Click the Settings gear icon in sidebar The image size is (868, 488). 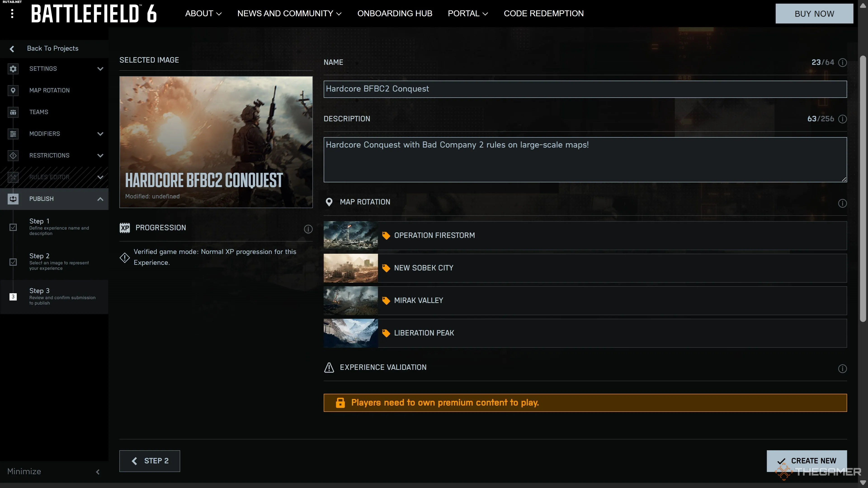tap(13, 69)
